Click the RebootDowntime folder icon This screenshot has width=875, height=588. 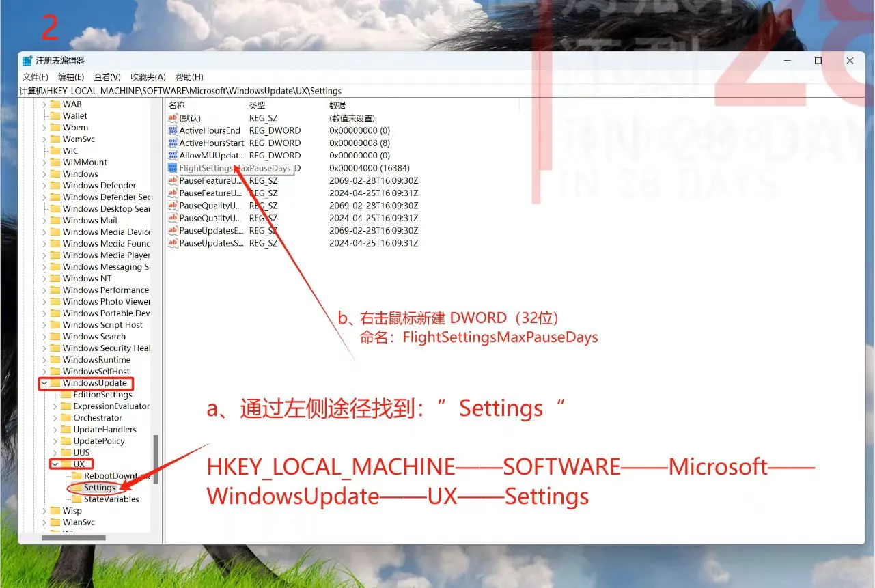coord(77,476)
